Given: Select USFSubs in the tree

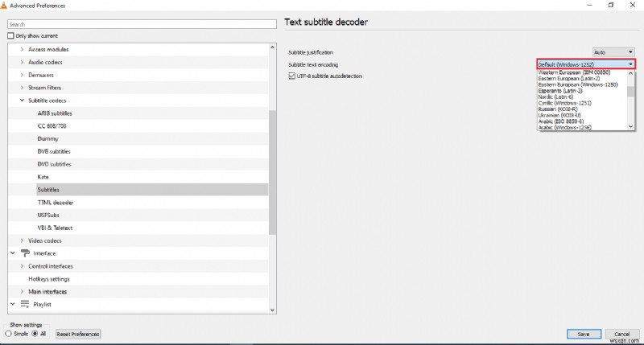Looking at the screenshot, I should (x=48, y=215).
